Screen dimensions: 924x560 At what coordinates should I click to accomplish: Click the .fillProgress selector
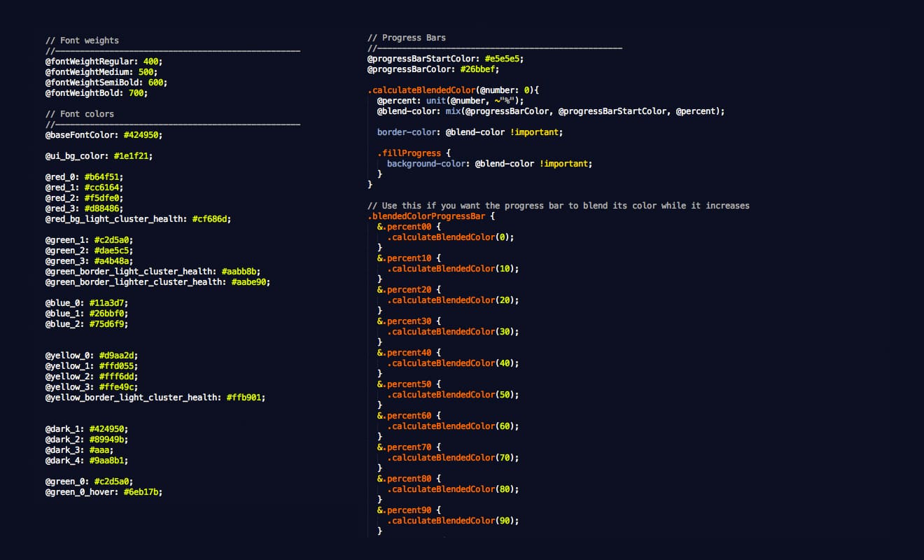[x=409, y=153]
